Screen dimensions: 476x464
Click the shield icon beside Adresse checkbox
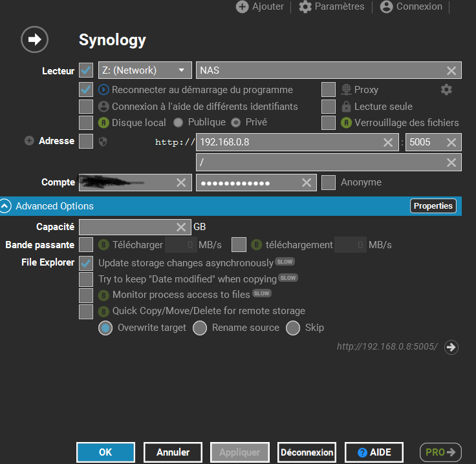(x=103, y=142)
